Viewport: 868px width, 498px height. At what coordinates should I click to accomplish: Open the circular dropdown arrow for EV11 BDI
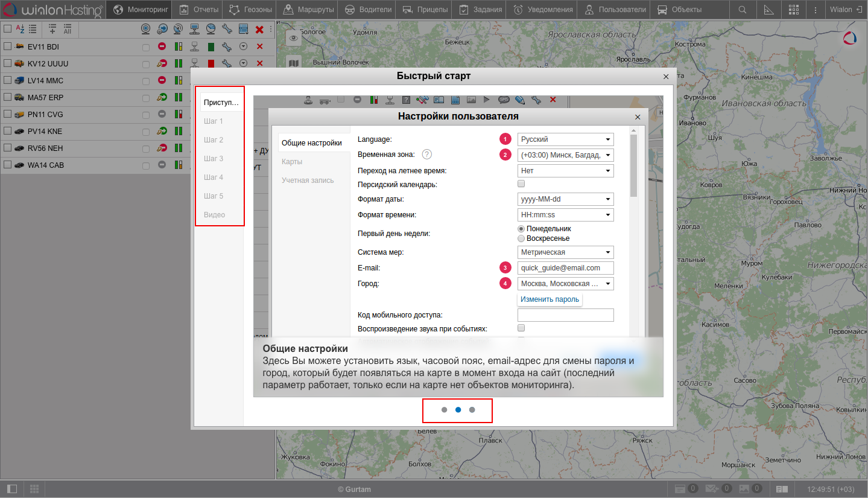243,46
